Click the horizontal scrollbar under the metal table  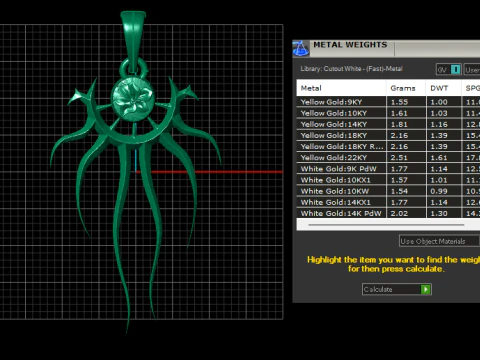click(387, 225)
